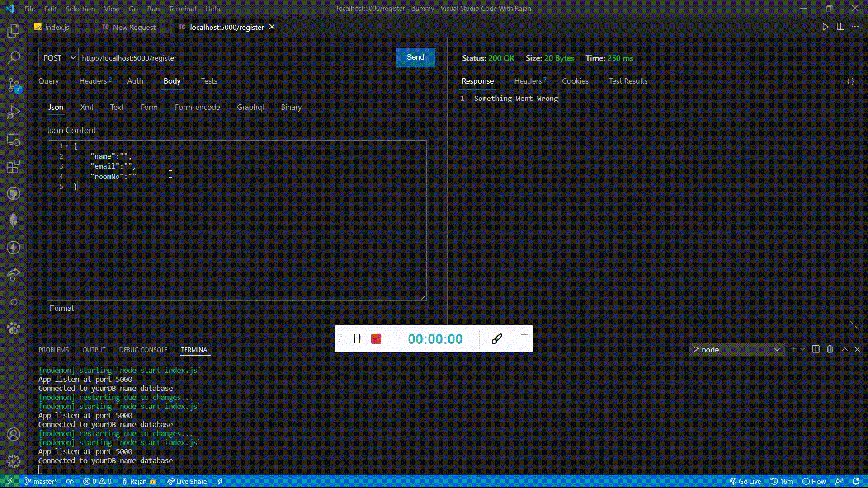The image size is (868, 488).
Task: Click the Format button below JSON editor
Action: point(61,308)
